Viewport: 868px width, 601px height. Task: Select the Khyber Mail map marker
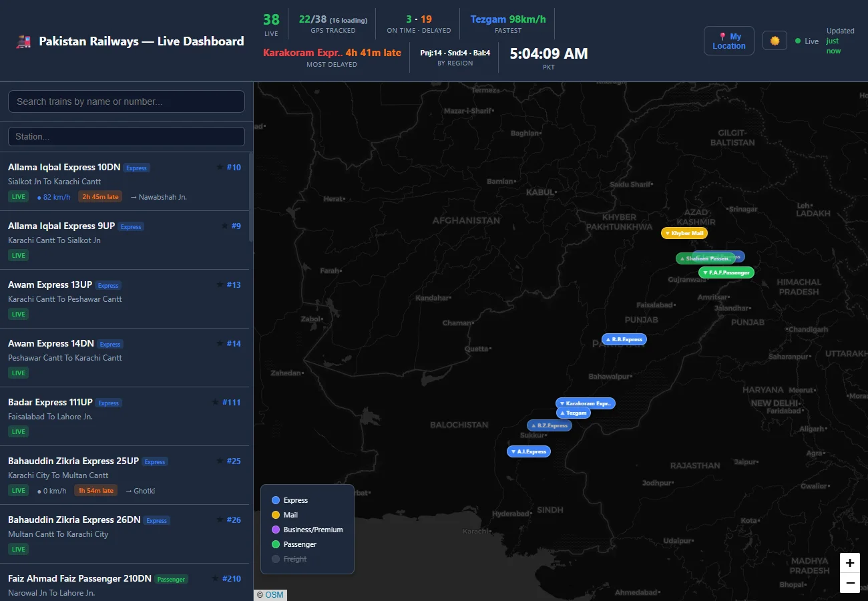pos(684,233)
